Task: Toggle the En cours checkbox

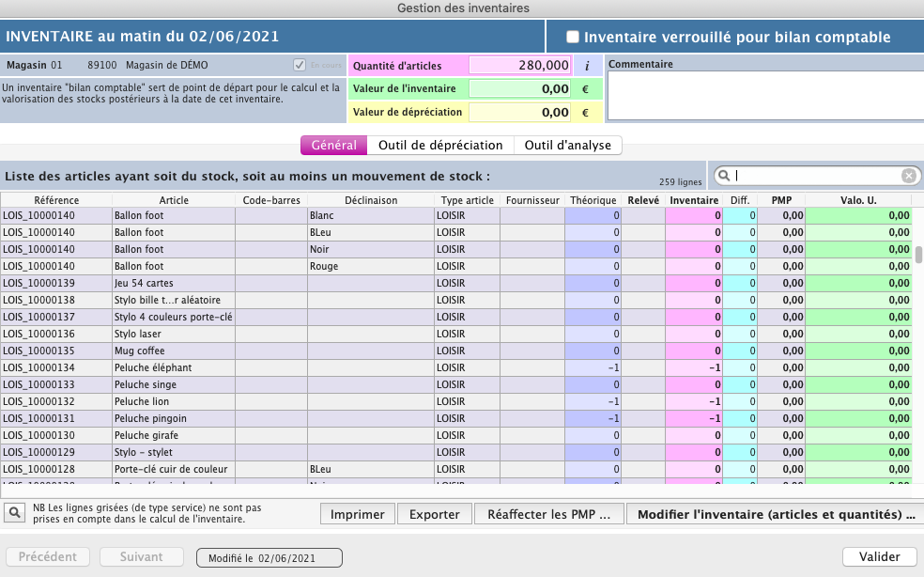Action: (x=300, y=66)
